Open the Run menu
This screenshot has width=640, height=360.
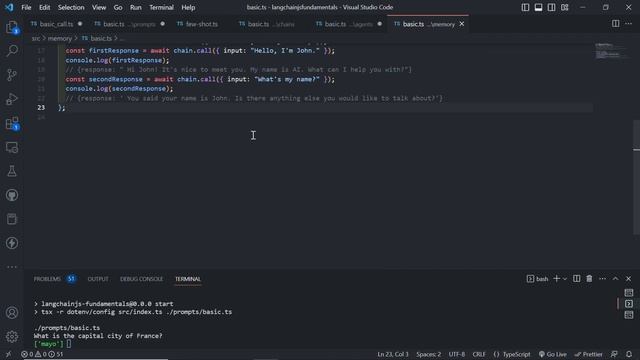(136, 7)
